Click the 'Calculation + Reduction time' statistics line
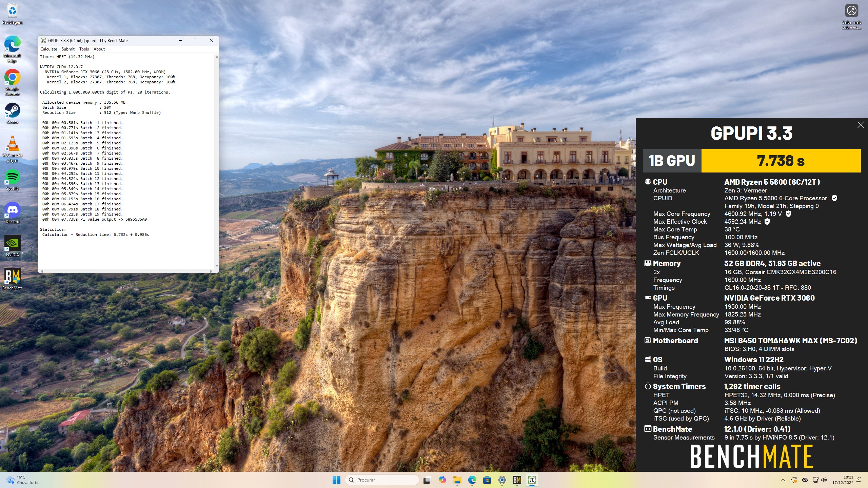The image size is (868, 488). [x=96, y=235]
